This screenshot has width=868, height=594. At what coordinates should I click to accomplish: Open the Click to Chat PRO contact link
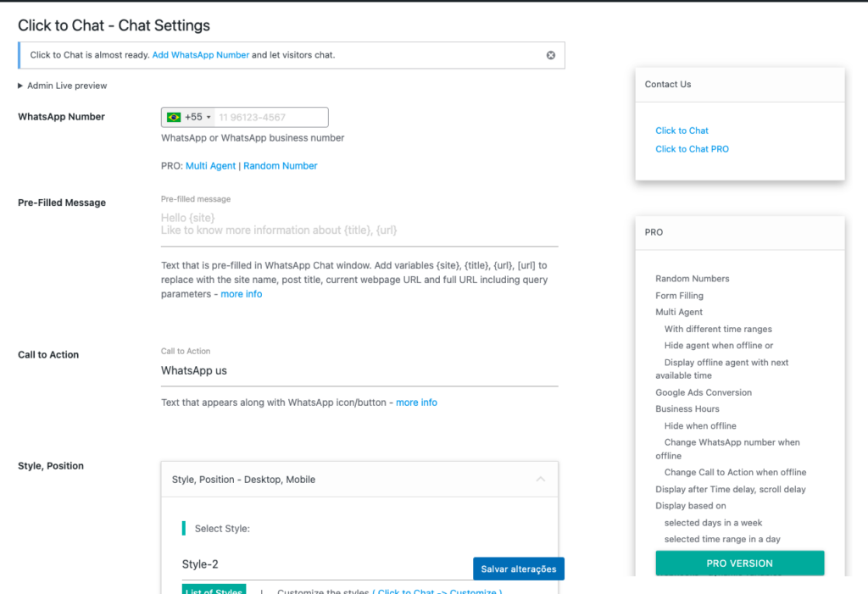point(692,149)
